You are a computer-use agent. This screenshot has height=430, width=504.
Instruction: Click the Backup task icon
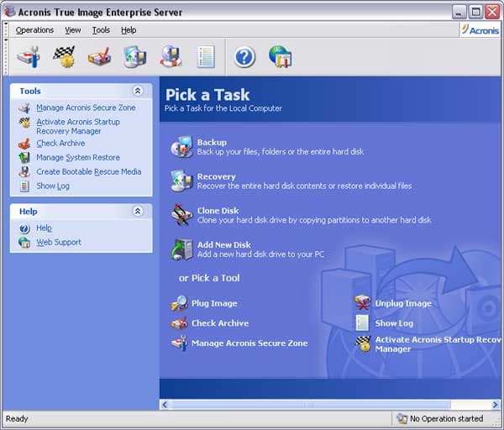pyautogui.click(x=181, y=146)
